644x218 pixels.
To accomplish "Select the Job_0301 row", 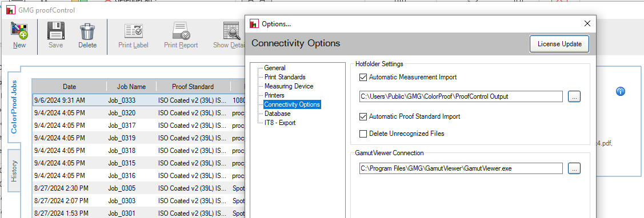I will click(139, 213).
